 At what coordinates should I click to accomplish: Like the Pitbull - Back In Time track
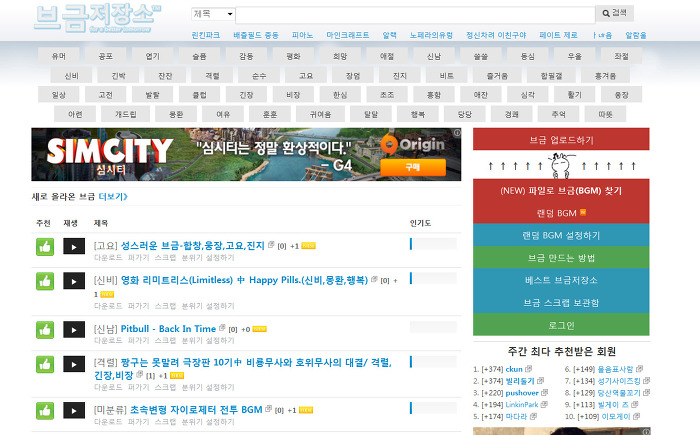pyautogui.click(x=45, y=330)
